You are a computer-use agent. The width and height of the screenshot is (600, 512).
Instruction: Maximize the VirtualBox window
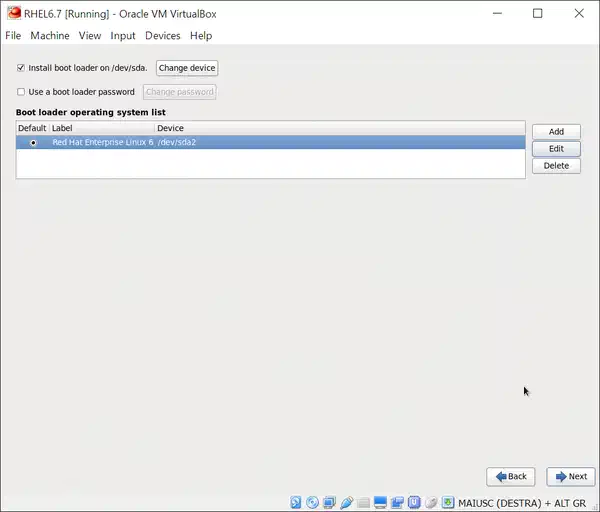pos(538,13)
